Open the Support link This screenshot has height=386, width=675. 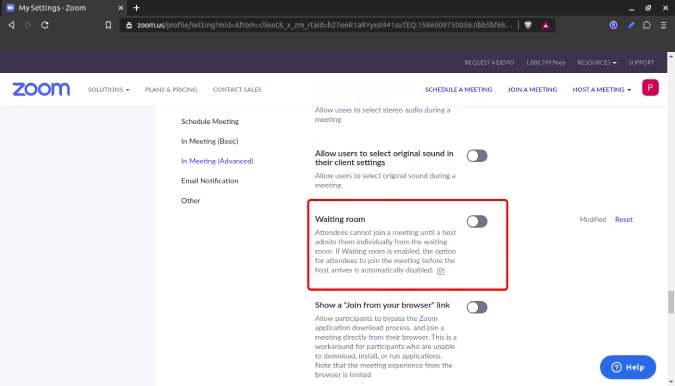pos(641,62)
